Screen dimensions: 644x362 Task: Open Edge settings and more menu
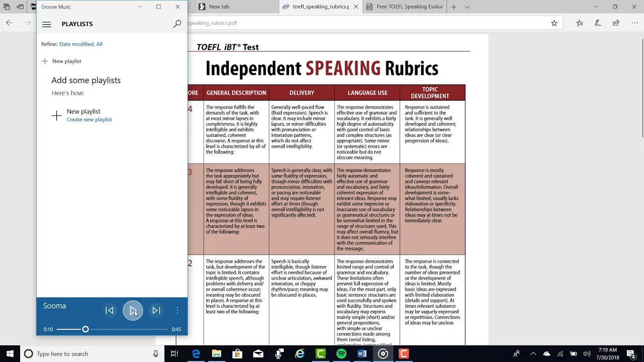pos(634,23)
